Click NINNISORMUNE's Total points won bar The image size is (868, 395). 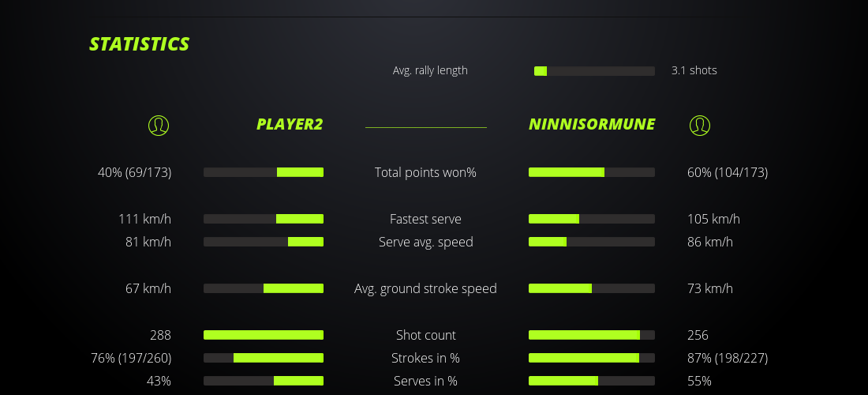pos(592,172)
